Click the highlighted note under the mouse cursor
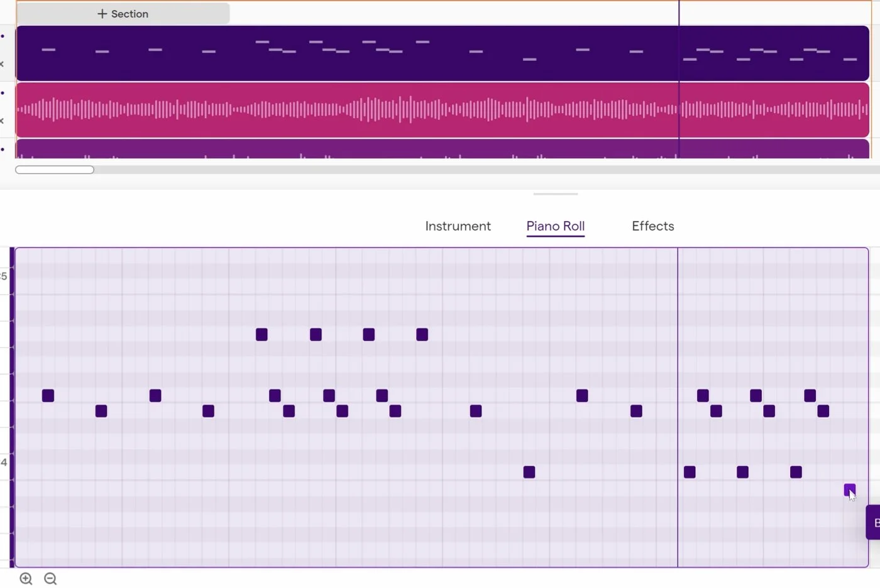 pyautogui.click(x=849, y=490)
